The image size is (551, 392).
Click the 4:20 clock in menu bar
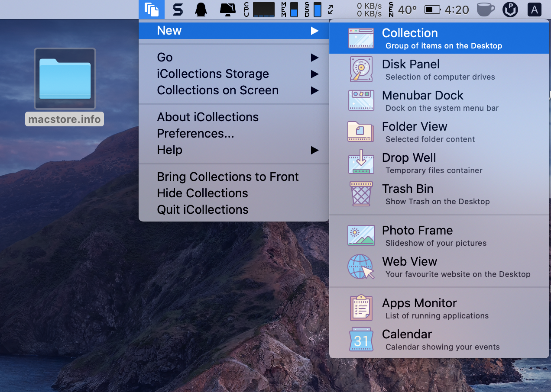pyautogui.click(x=457, y=10)
